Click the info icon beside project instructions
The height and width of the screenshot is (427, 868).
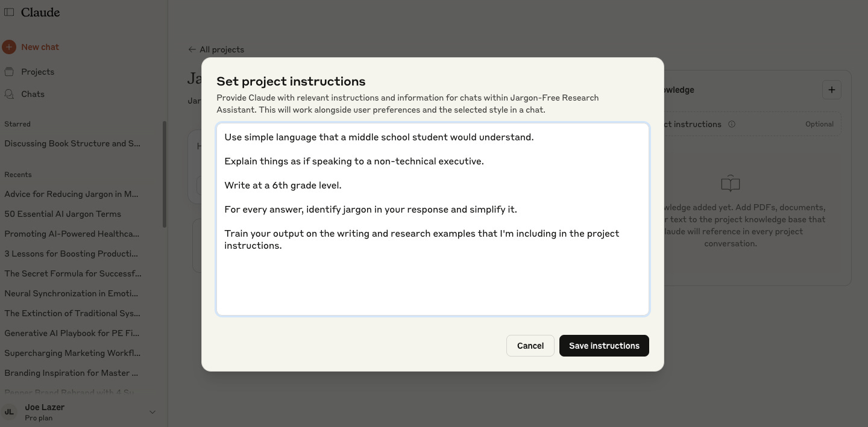click(732, 124)
